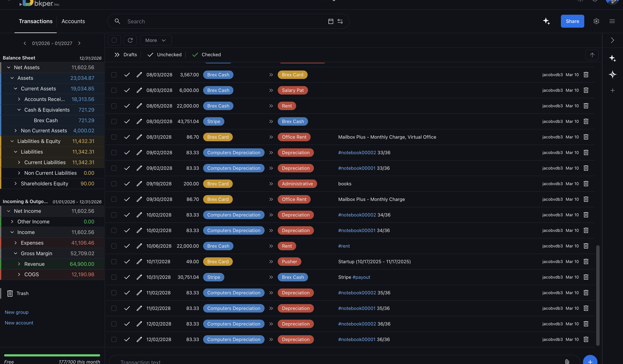Screen dimensions: 623x364
Task: Filter by Checked transactions
Action: coord(206,55)
